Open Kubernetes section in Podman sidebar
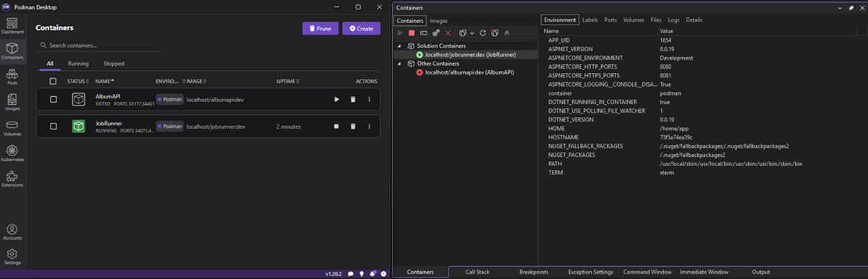Screen dimensions: 868x279 12,153
